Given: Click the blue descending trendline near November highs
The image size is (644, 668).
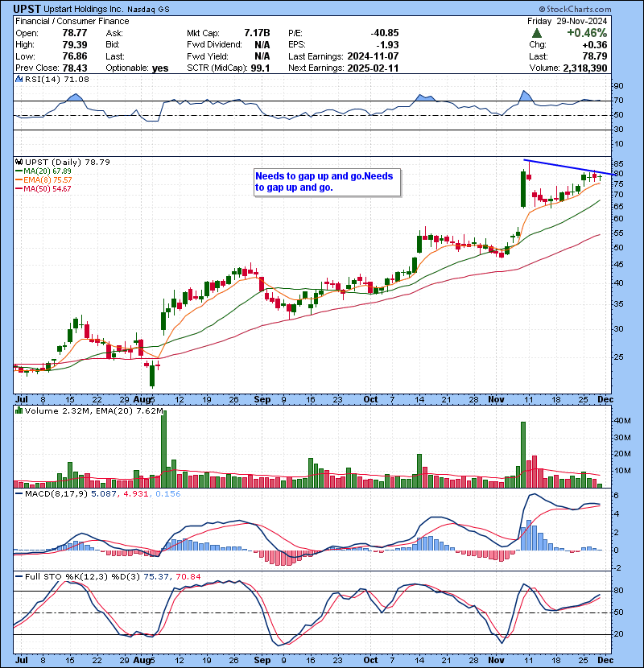Looking at the screenshot, I should point(569,167).
